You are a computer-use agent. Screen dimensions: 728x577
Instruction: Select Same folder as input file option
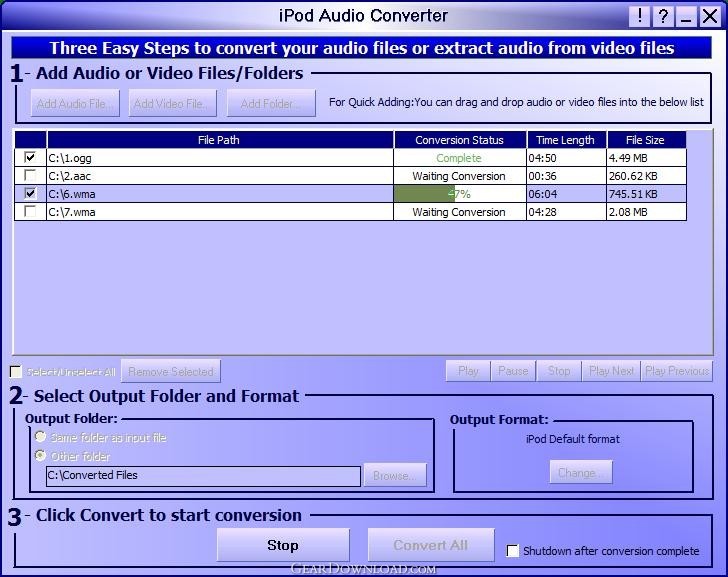pos(40,437)
